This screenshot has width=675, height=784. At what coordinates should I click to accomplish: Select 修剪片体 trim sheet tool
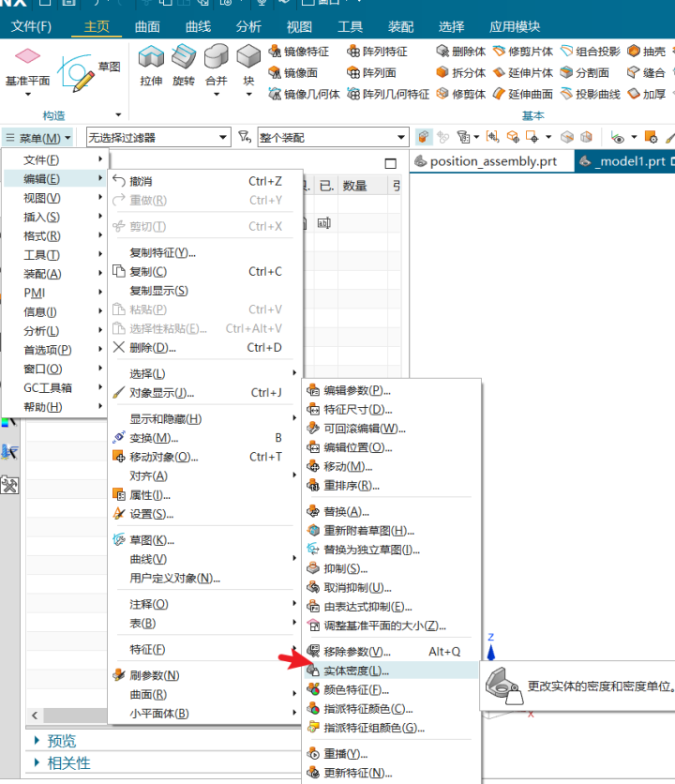point(522,52)
